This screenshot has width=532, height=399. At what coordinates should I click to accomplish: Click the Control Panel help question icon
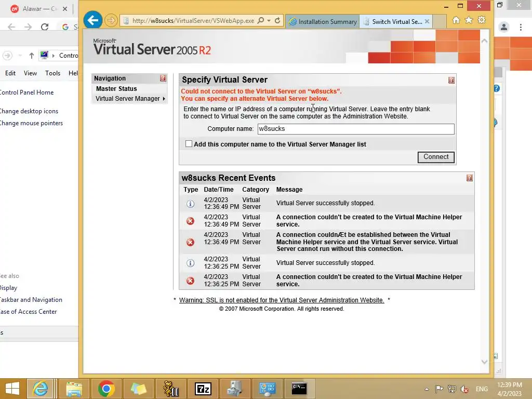point(496,88)
